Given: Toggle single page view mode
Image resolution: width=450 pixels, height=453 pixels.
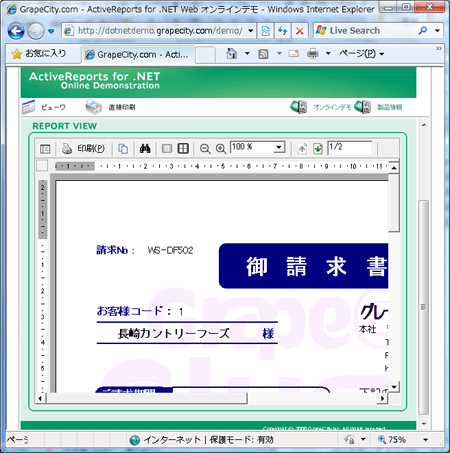Looking at the screenshot, I should [x=167, y=148].
